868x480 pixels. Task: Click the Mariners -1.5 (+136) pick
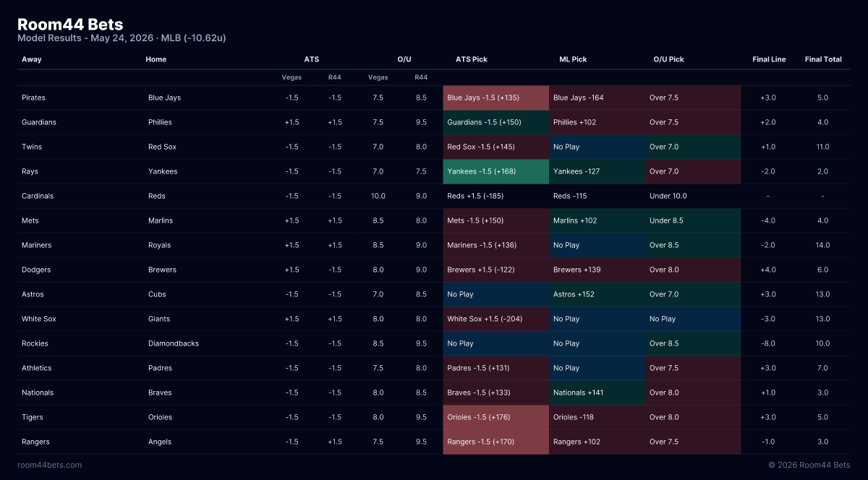[496, 245]
